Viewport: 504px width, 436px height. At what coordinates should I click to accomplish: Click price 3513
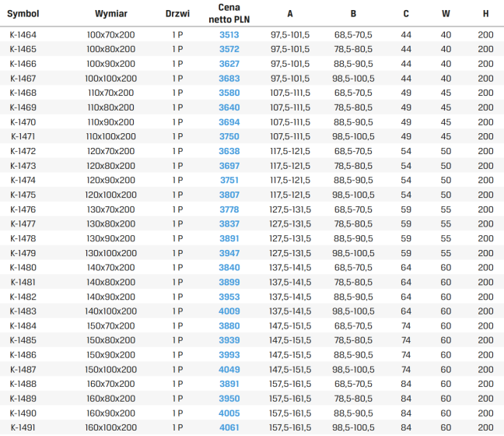pyautogui.click(x=229, y=35)
